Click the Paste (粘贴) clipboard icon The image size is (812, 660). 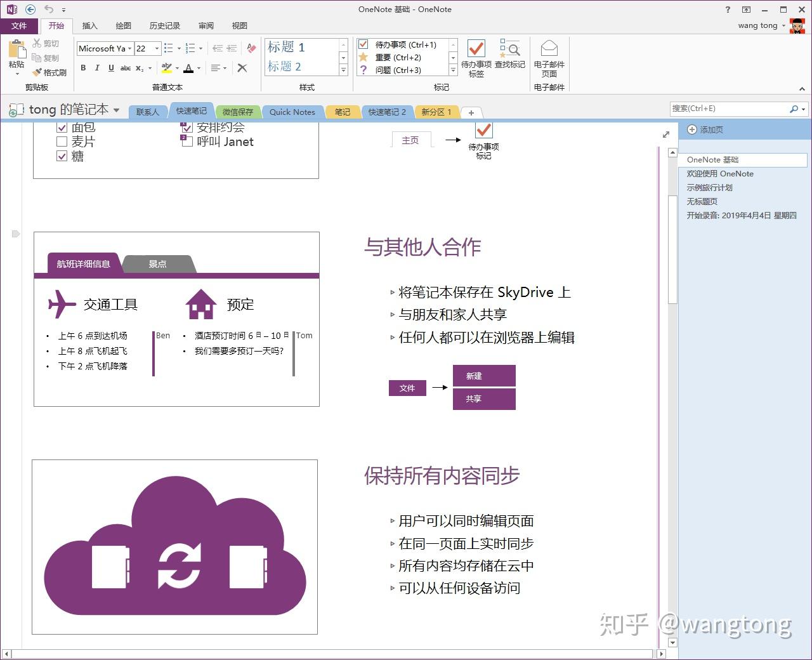pos(16,48)
